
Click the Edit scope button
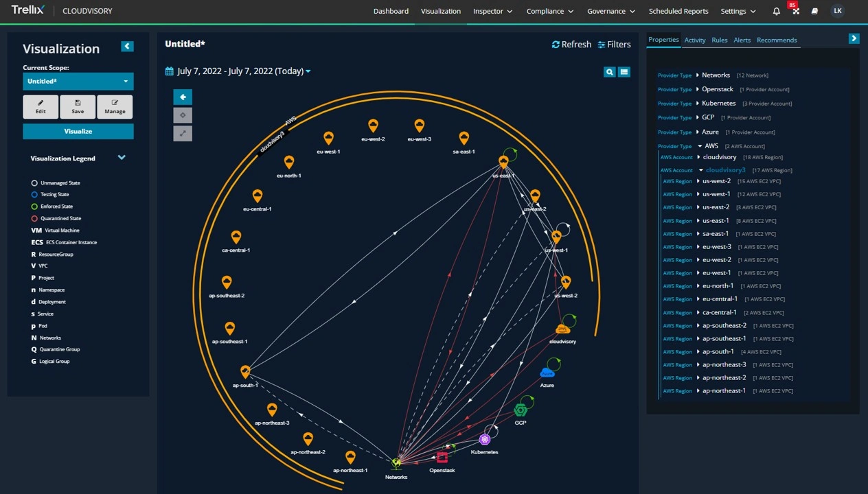[41, 107]
